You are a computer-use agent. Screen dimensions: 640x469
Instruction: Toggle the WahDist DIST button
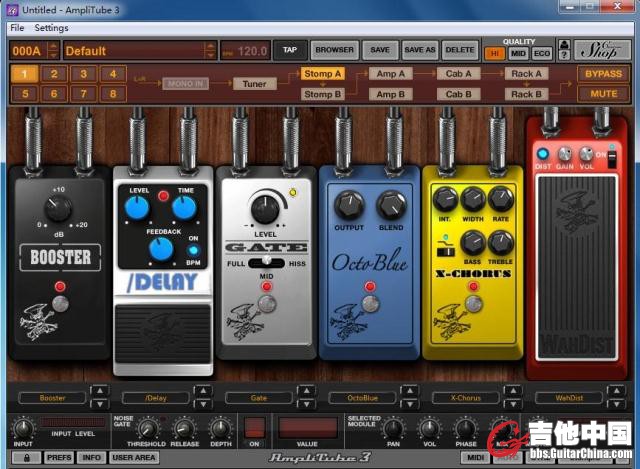point(542,154)
